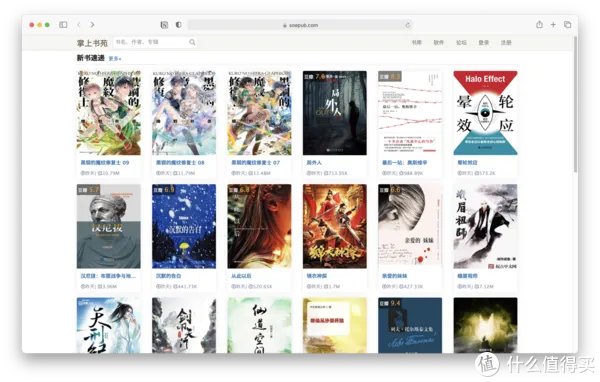Image resolution: width=600 pixels, height=382 pixels.
Task: Open a new tab with the plus icon
Action: (553, 24)
